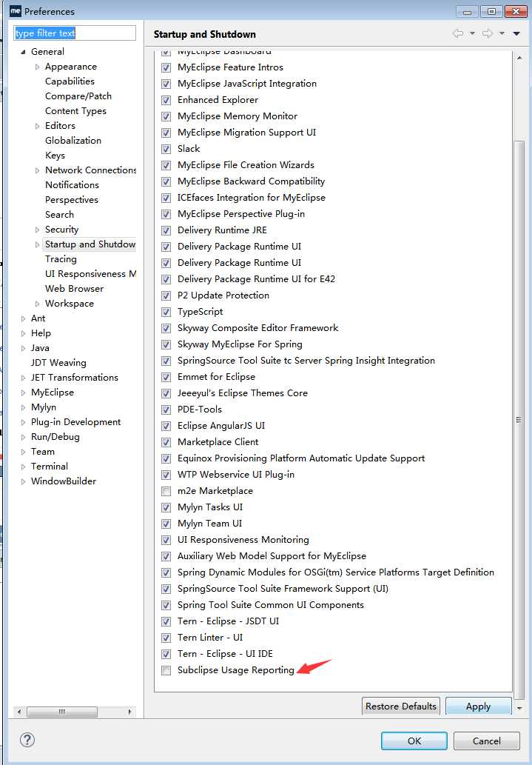Click the list scrollbar up arrow

pos(519,58)
